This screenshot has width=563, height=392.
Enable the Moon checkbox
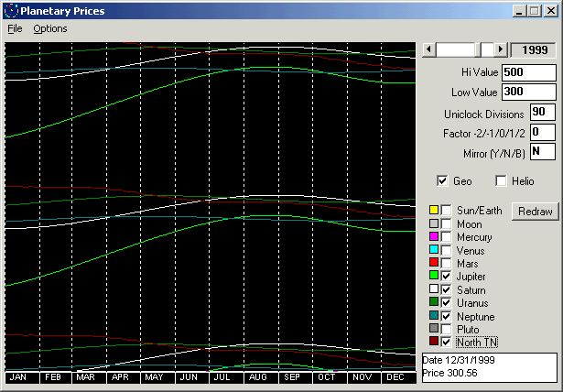446,223
